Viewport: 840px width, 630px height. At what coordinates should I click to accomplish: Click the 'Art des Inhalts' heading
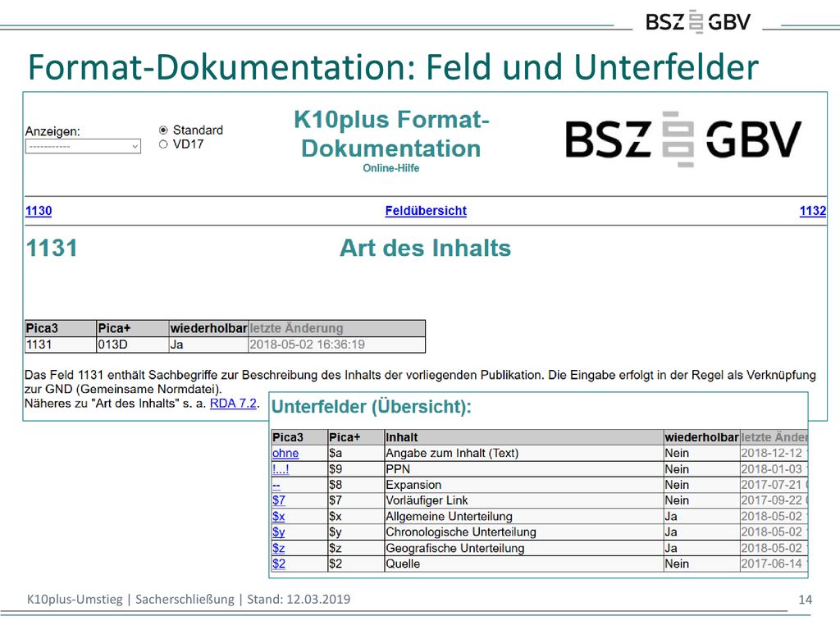coord(426,248)
